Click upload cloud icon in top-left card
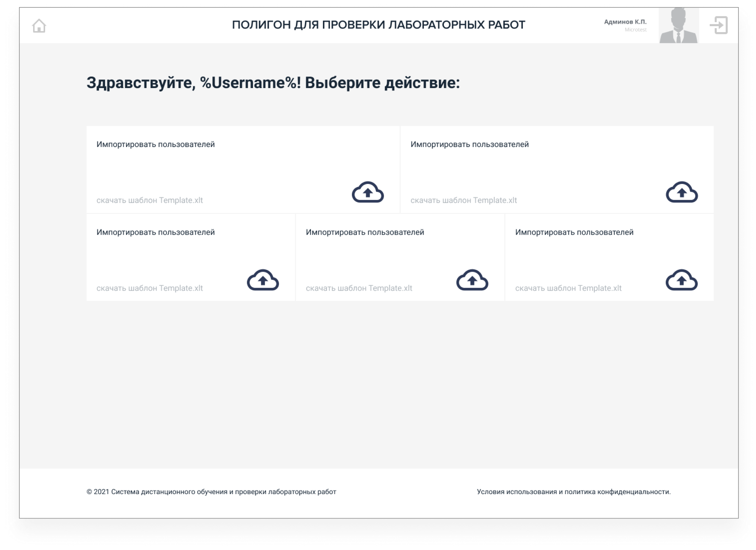756x550 pixels. [368, 192]
